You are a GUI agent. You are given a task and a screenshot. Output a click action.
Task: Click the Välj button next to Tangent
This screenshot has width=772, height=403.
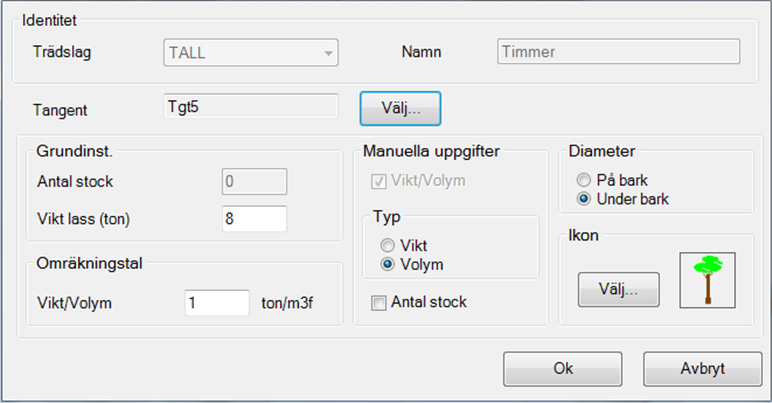400,108
